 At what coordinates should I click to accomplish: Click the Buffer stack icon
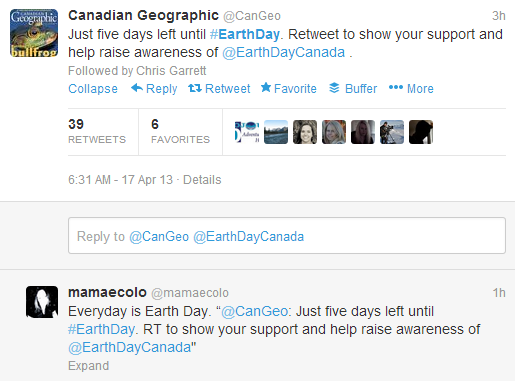pos(334,88)
